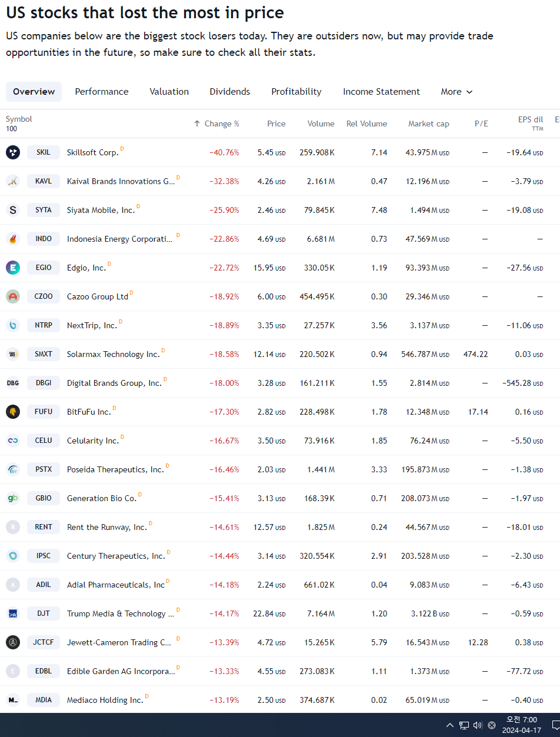Click the Solarmax Technology logo icon
Image resolution: width=560 pixels, height=737 pixels.
pyautogui.click(x=13, y=354)
